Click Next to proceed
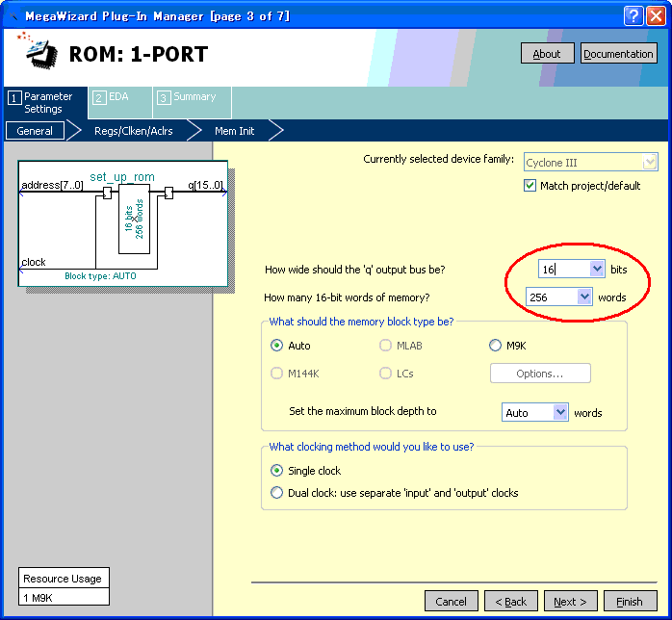 pos(570,601)
